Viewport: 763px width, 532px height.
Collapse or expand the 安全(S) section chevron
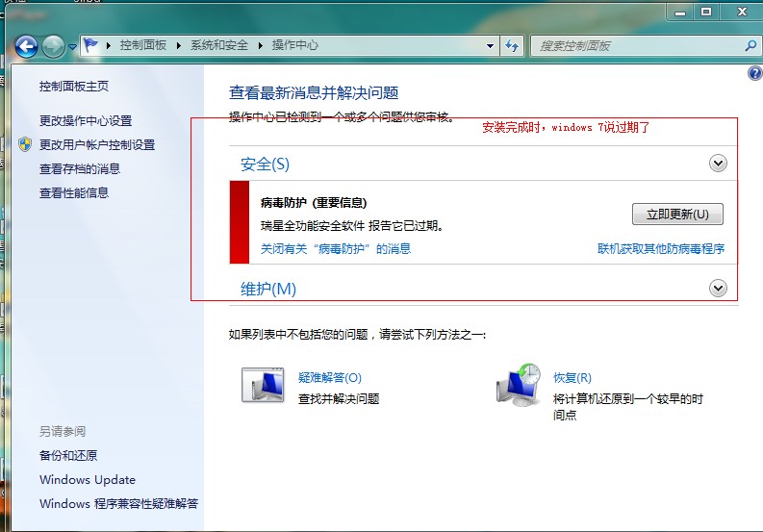click(x=718, y=163)
